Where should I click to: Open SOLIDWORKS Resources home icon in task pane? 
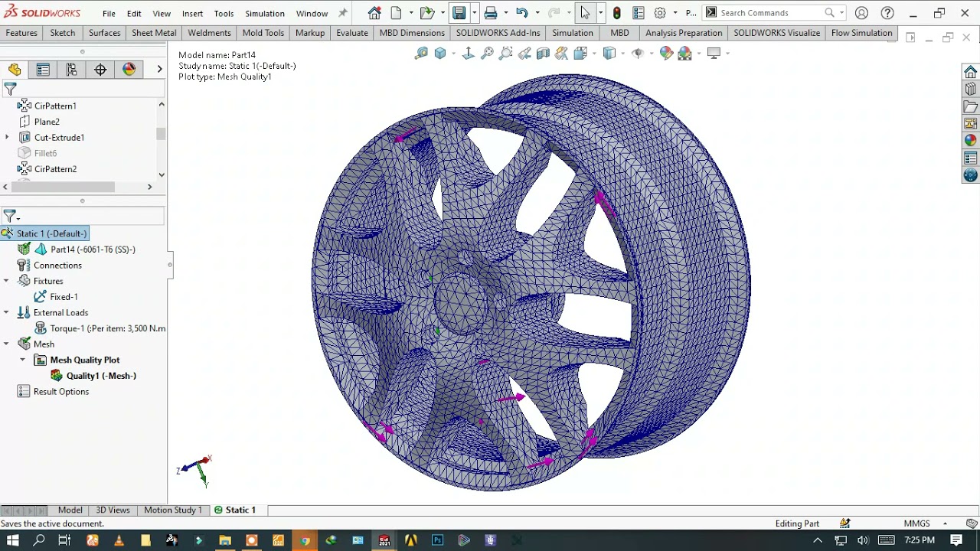[970, 72]
